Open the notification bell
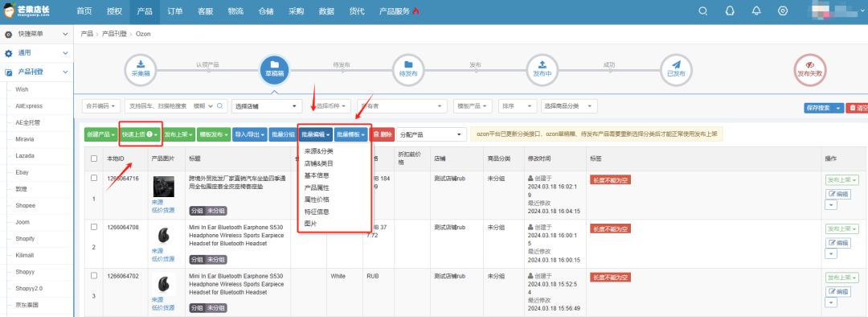This screenshot has height=317, width=868. pos(756,11)
